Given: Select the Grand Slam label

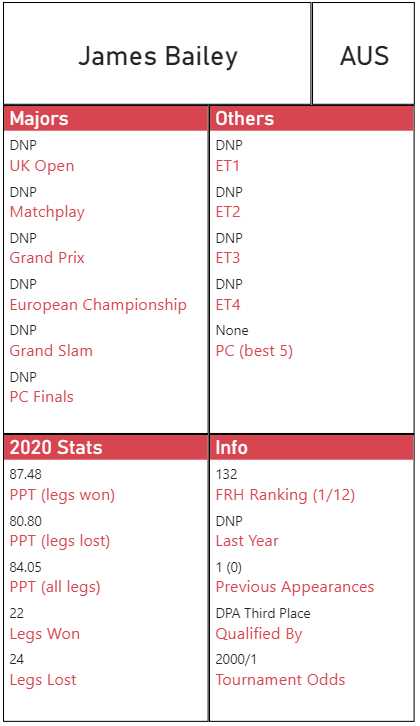Looking at the screenshot, I should 51,350.
